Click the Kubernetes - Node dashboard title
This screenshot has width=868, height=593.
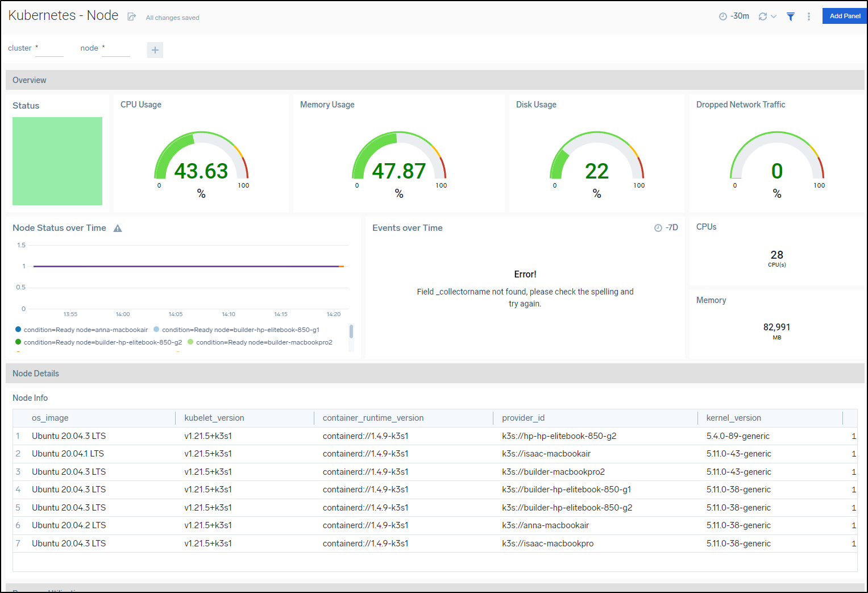[x=63, y=15]
